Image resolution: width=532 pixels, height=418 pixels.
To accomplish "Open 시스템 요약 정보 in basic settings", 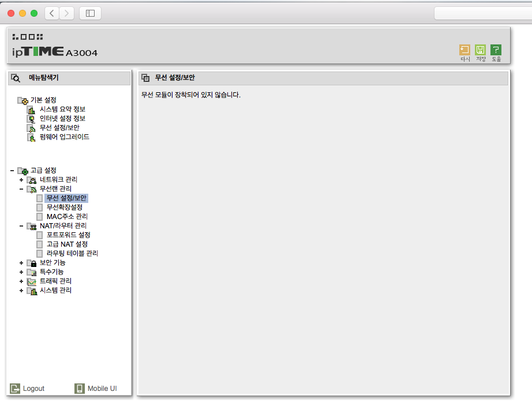I will [62, 110].
